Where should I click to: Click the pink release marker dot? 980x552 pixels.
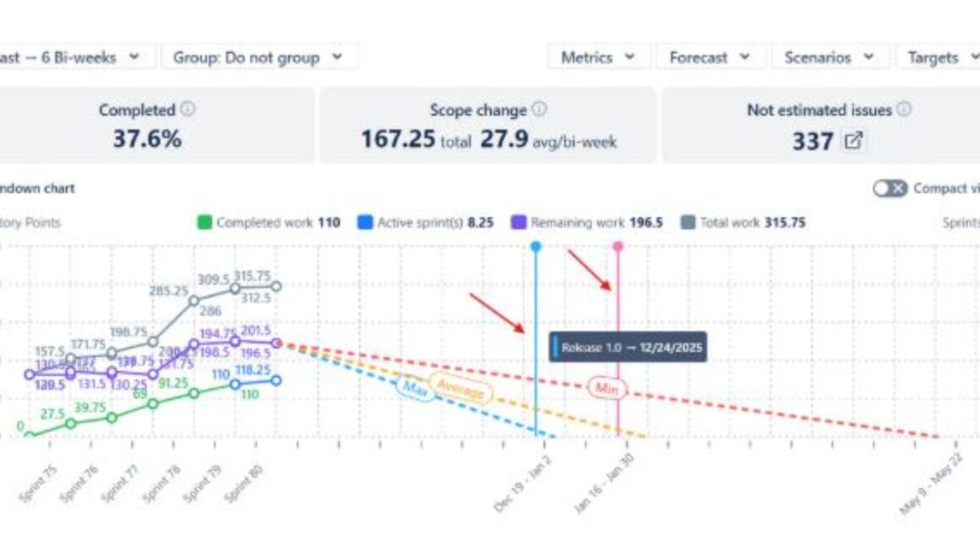point(618,247)
